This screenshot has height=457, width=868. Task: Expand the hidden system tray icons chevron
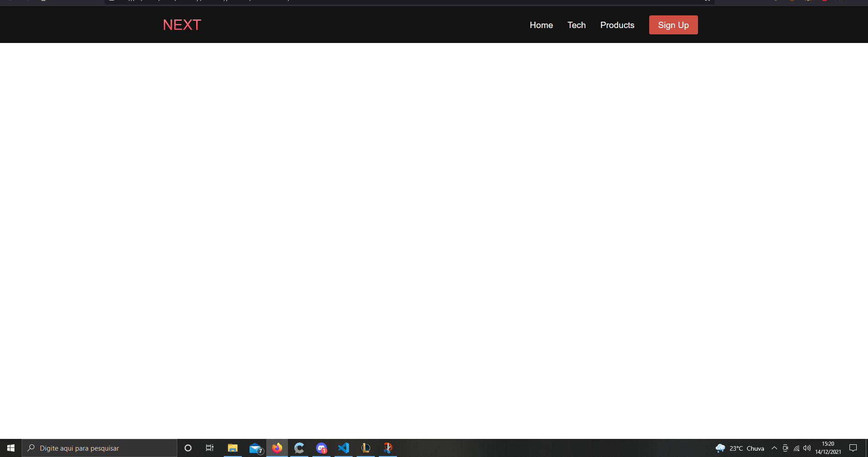[x=774, y=448]
